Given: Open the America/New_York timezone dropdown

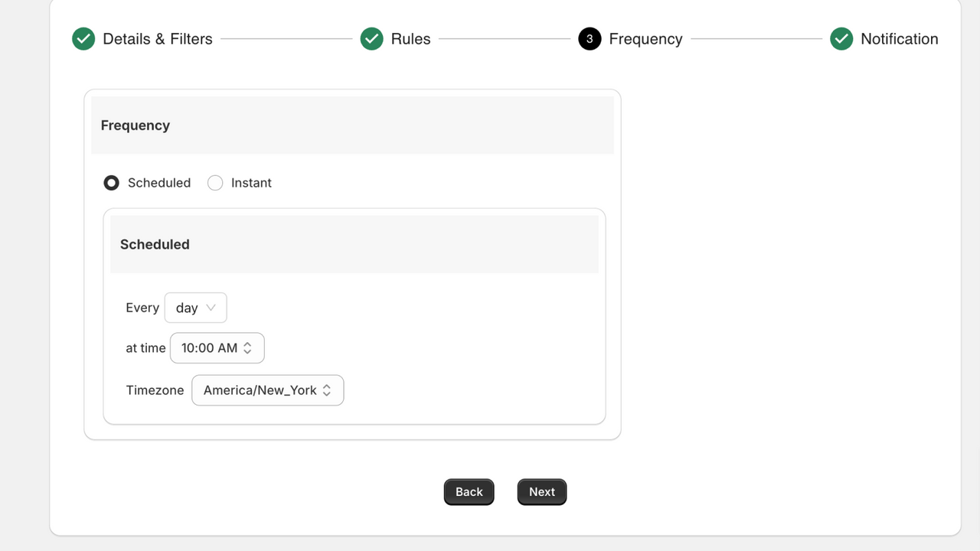Looking at the screenshot, I should pos(268,390).
